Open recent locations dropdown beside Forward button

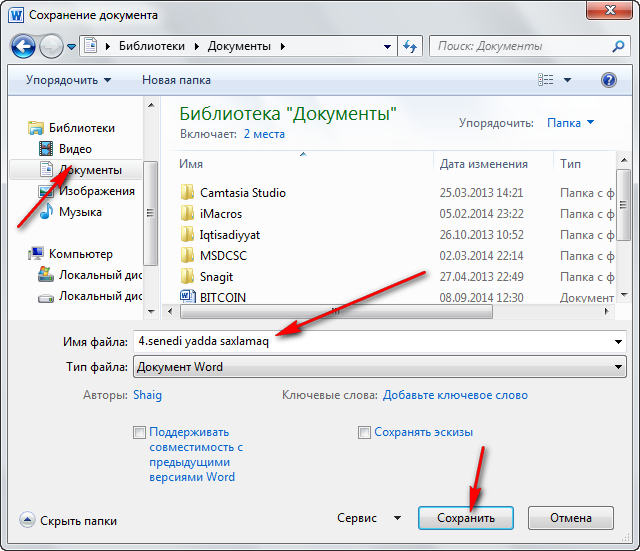(x=71, y=47)
